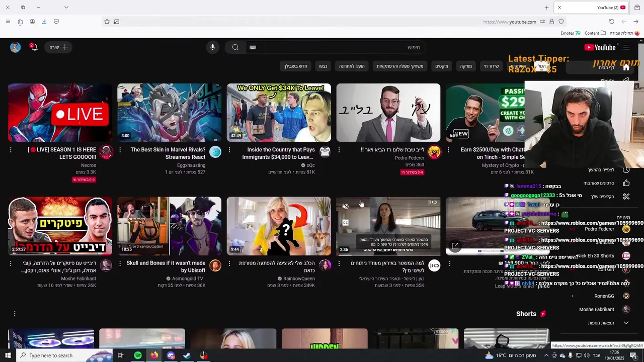Open the RainbowQueen dog surprise thumbnail
This screenshot has width=644, height=362.
click(279, 226)
